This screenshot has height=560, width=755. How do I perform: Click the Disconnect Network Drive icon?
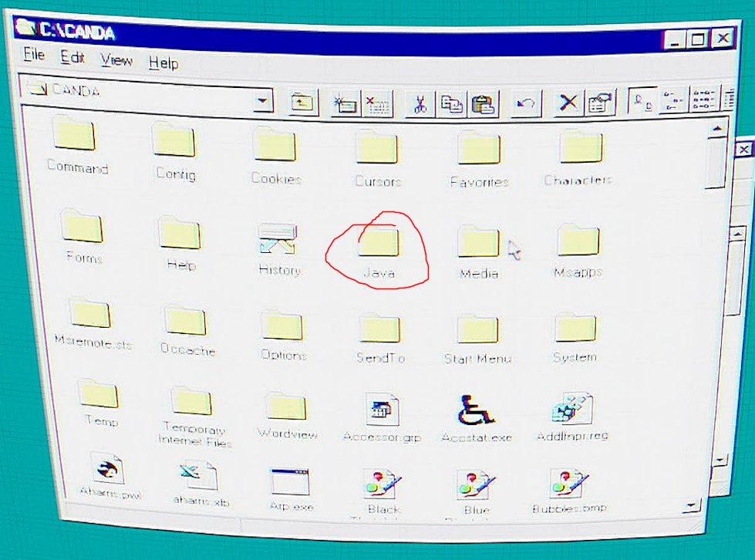[x=377, y=103]
